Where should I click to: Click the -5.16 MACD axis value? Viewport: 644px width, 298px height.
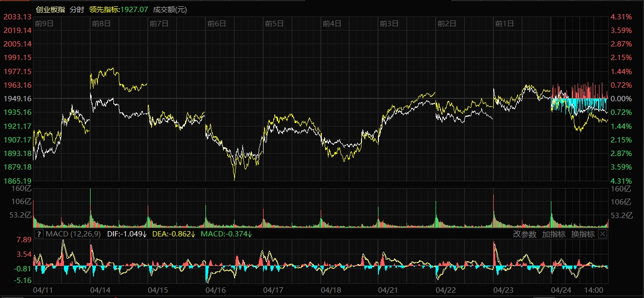point(23,280)
